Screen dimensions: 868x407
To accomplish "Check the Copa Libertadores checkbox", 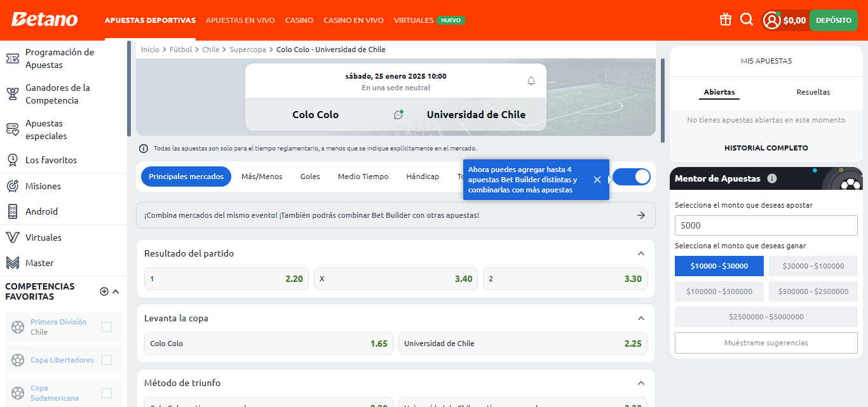I will (107, 360).
